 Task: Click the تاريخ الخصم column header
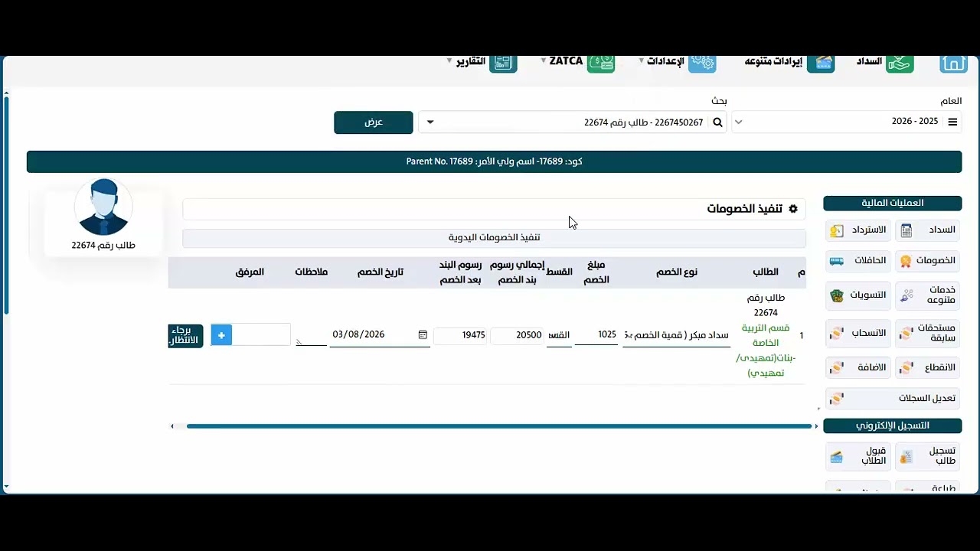coord(381,272)
